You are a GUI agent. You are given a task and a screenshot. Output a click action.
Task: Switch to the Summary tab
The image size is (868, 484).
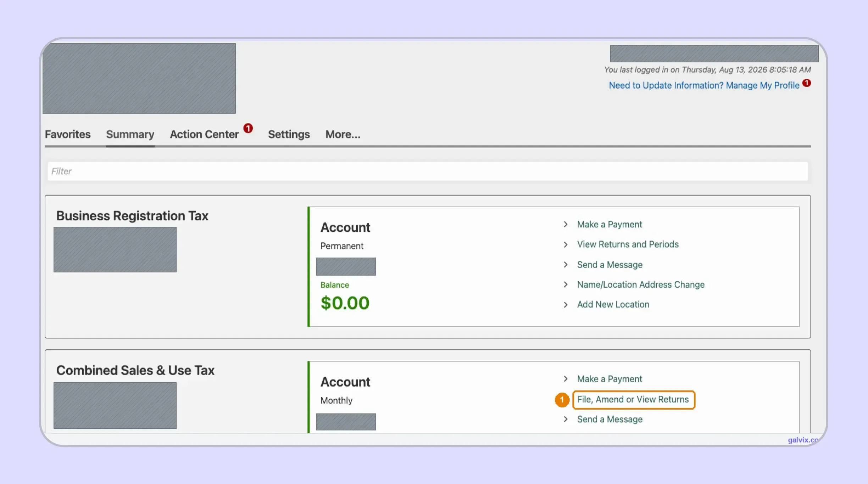[130, 134]
